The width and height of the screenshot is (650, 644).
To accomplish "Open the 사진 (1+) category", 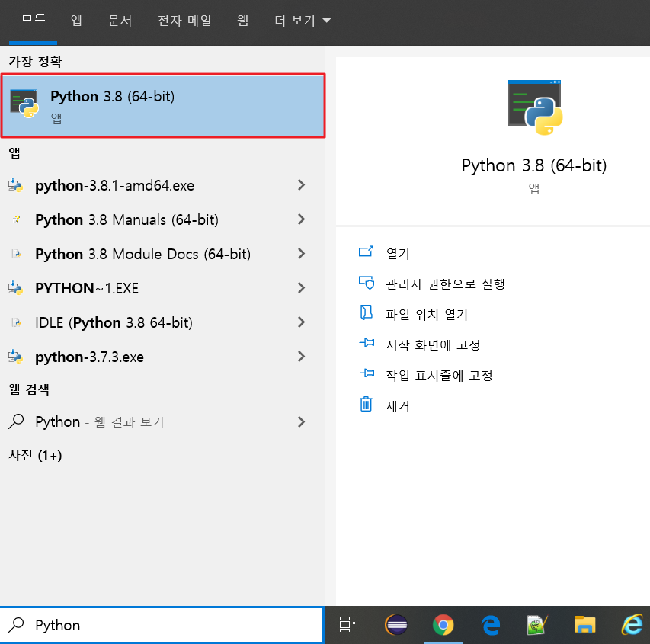I will pos(36,455).
